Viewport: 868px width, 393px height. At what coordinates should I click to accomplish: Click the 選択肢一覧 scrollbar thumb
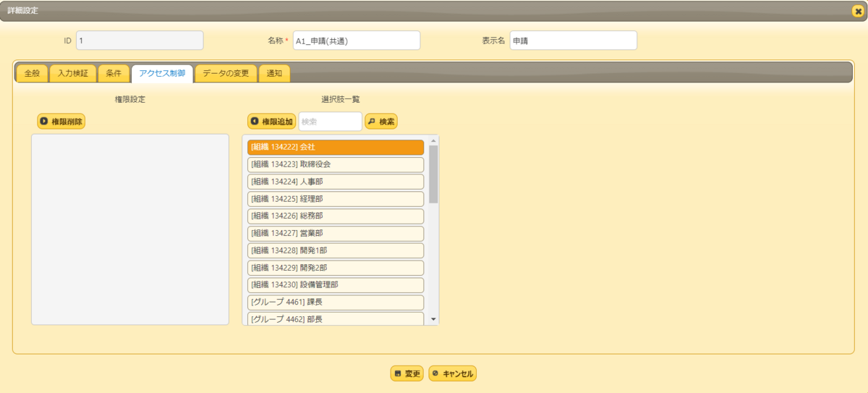click(433, 174)
